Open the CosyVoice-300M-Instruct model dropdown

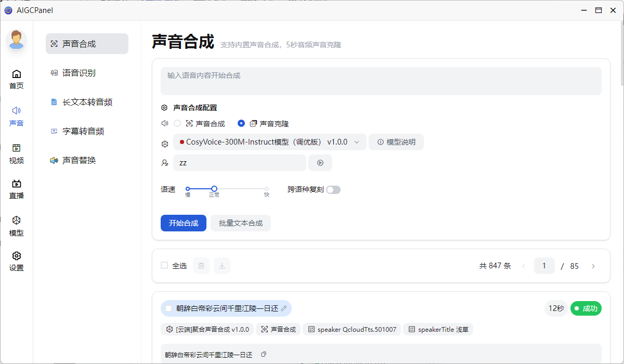tap(270, 142)
